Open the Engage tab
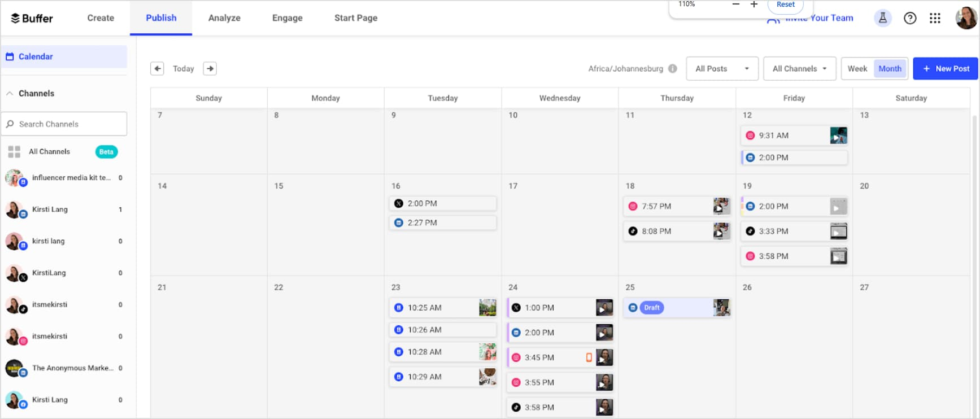The height and width of the screenshot is (419, 980). point(287,18)
